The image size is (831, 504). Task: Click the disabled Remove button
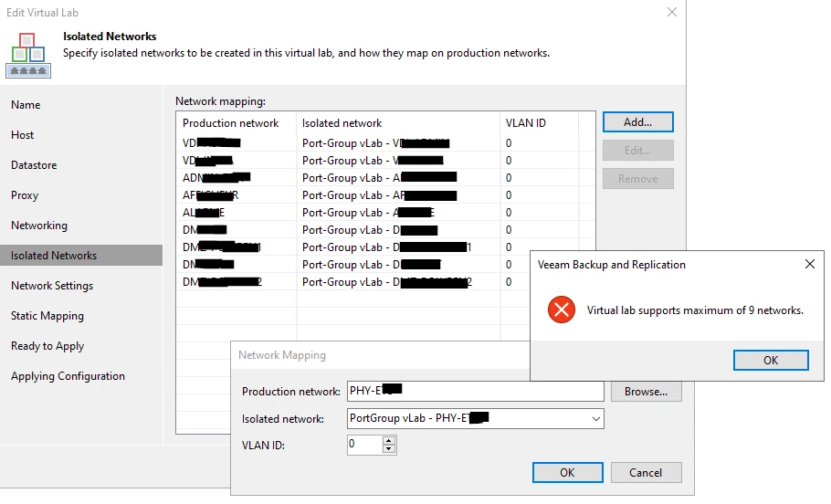point(637,179)
